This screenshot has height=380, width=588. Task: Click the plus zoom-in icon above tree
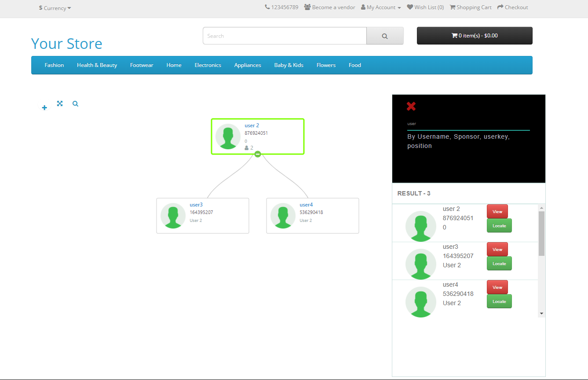click(x=44, y=108)
